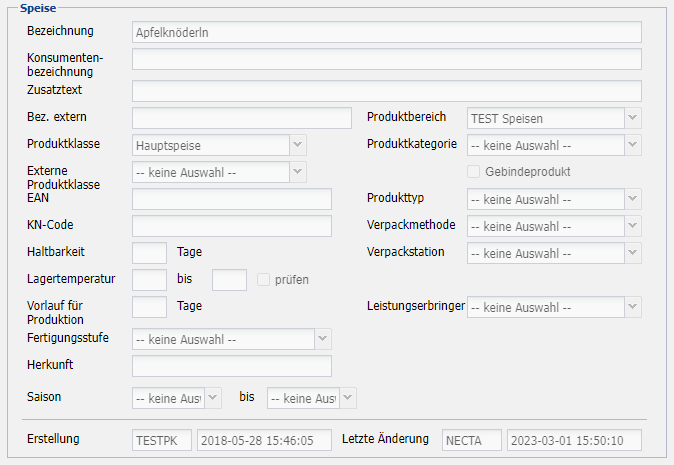Select the EAN input field
Screen dimensions: 674x465
231,199
